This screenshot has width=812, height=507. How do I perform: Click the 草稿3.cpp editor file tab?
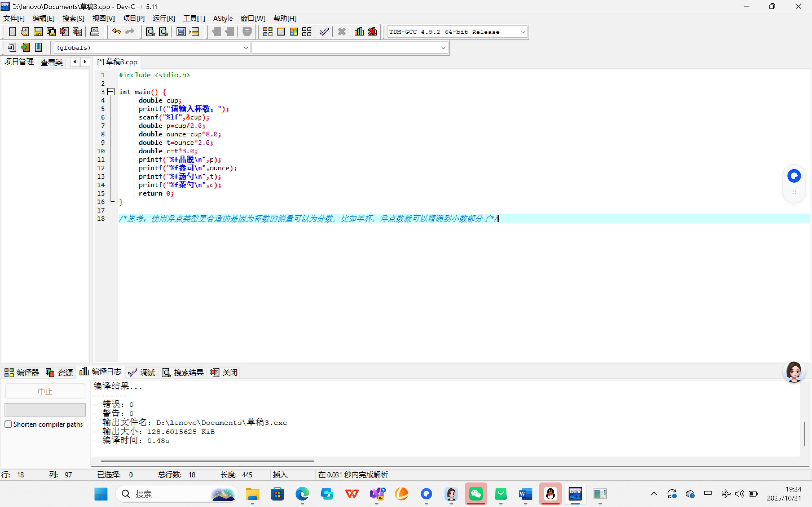(x=117, y=62)
